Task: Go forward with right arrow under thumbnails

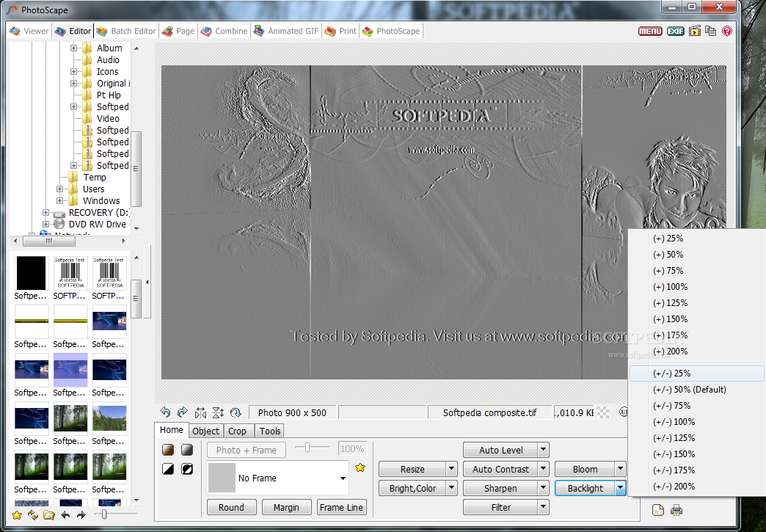Action: pyautogui.click(x=81, y=515)
